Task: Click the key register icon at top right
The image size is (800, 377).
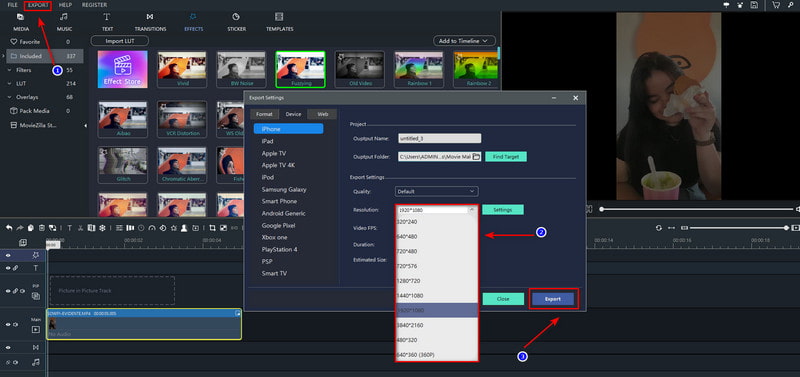Action: point(790,5)
